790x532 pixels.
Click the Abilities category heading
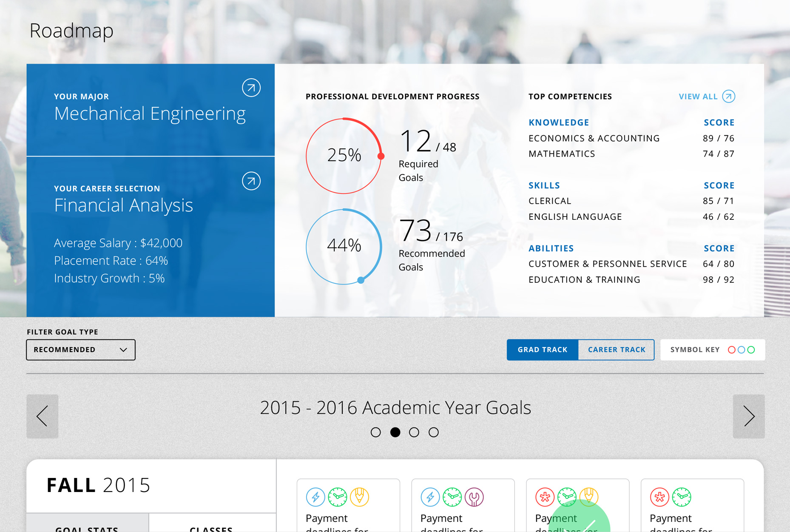pos(551,248)
